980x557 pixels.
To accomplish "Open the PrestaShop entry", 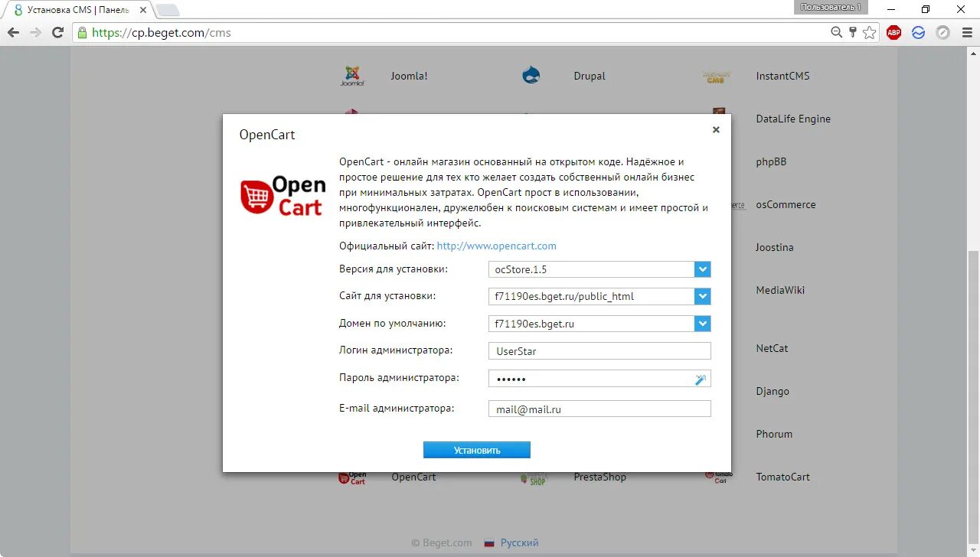I will (599, 477).
